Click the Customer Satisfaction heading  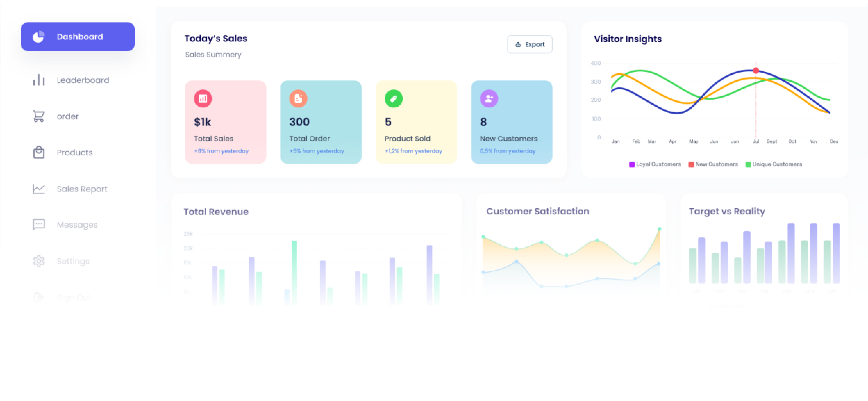pos(537,211)
